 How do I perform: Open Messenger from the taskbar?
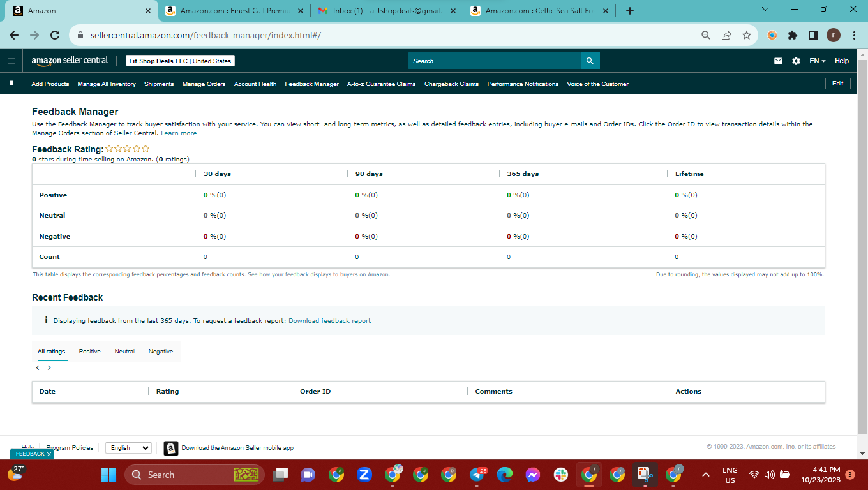pos(533,475)
